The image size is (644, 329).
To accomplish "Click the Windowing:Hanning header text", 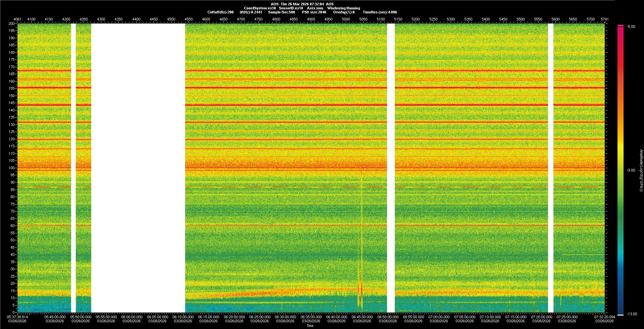I will point(343,8).
